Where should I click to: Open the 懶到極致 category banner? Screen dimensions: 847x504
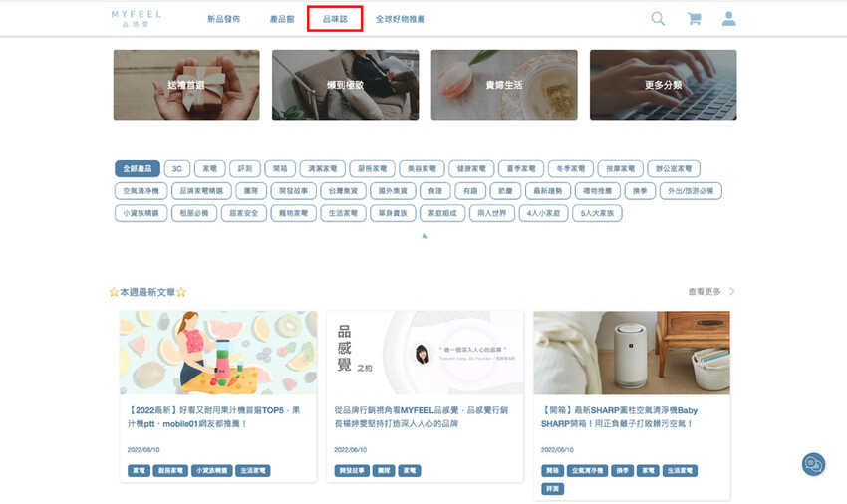[x=345, y=85]
